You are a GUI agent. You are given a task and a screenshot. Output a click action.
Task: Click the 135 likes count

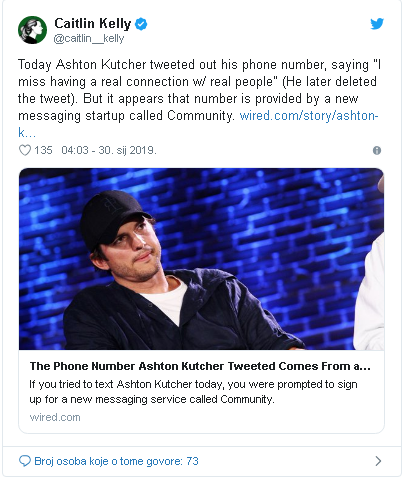(43, 150)
